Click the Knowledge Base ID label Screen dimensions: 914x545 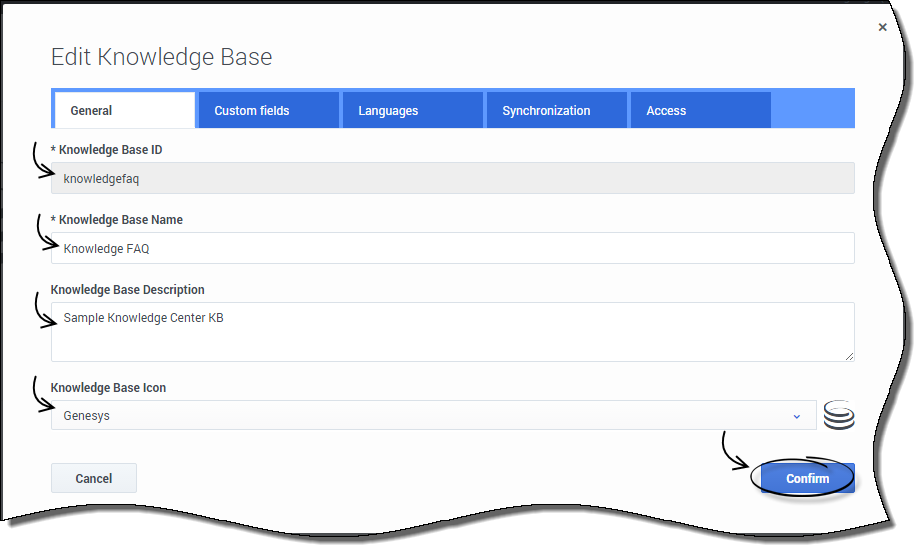click(110, 150)
